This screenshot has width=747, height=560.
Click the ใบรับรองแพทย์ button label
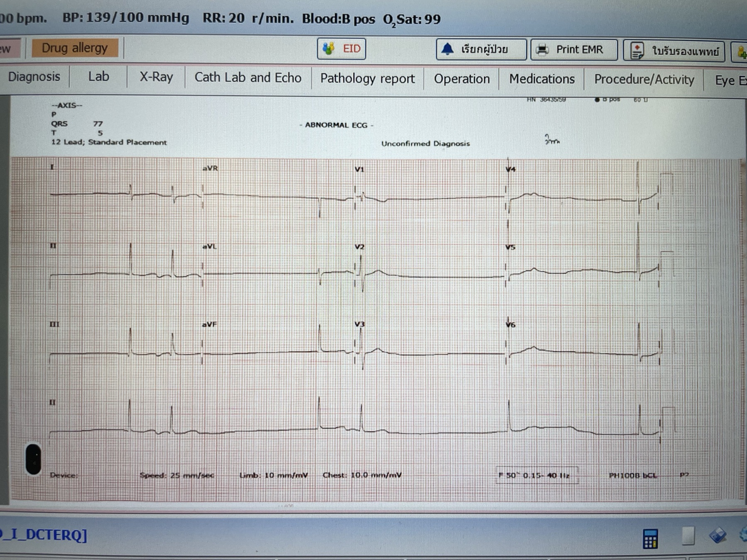[x=685, y=51]
